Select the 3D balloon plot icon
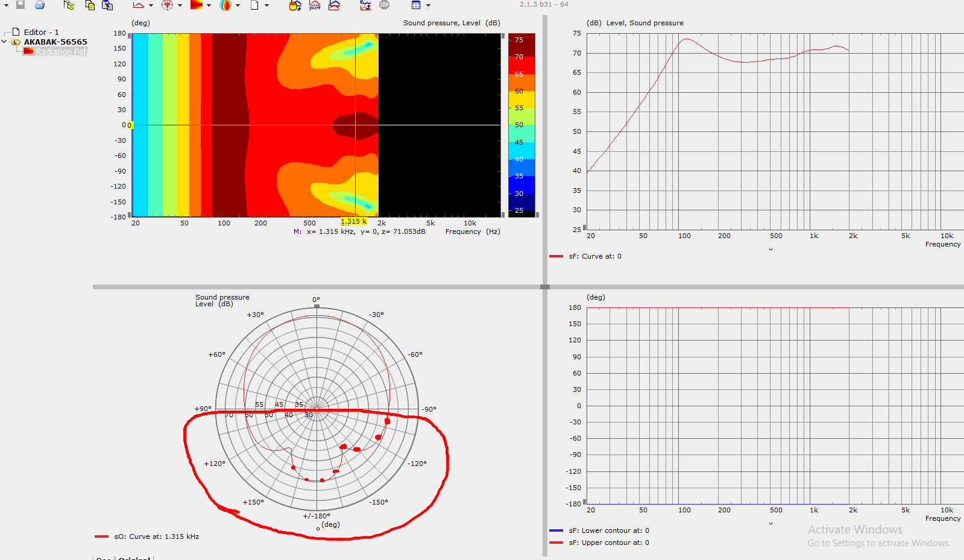This screenshot has height=560, width=964. point(225,5)
